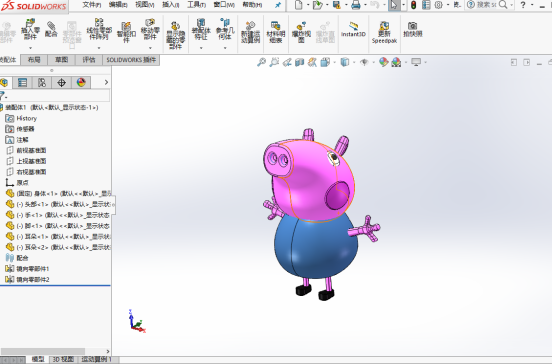This screenshot has height=364, width=552.
Task: Switch to the 草图 sketch tab
Action: point(62,60)
